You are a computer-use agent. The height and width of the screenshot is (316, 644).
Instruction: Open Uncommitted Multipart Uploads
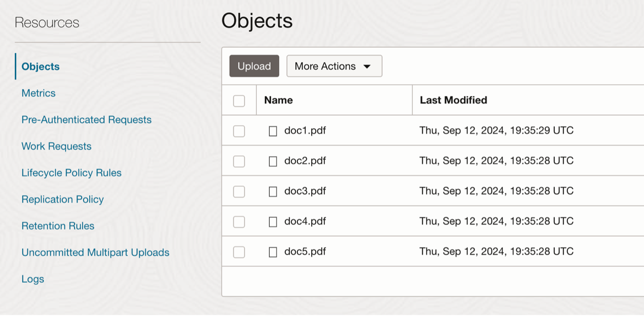point(95,253)
